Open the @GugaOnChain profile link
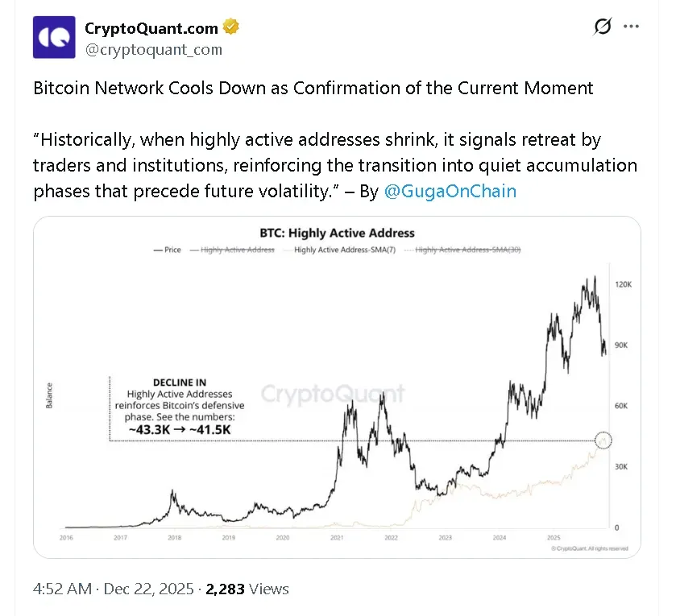676x616 pixels. click(450, 191)
